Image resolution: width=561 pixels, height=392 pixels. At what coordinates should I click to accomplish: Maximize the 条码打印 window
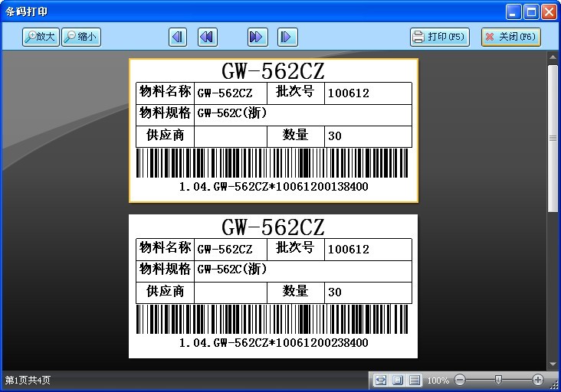coord(531,11)
